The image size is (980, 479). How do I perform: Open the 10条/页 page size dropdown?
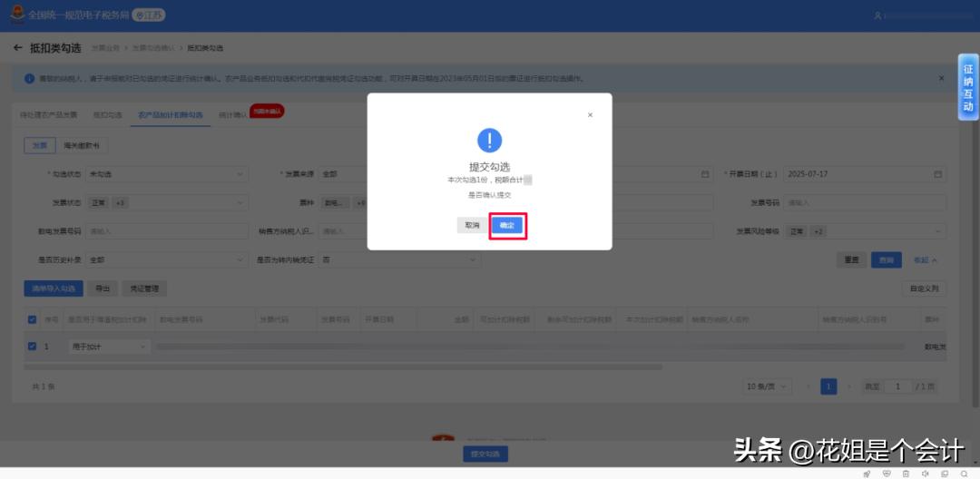click(x=767, y=386)
